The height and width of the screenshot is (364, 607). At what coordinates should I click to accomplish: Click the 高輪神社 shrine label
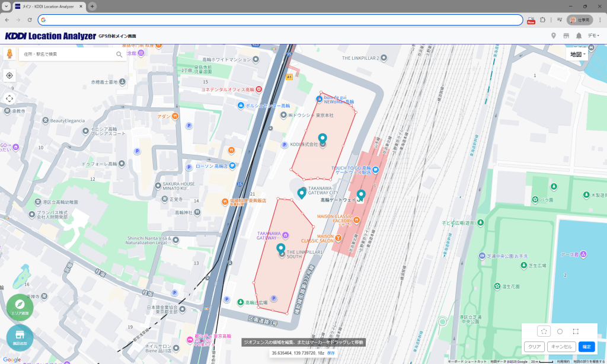184,213
